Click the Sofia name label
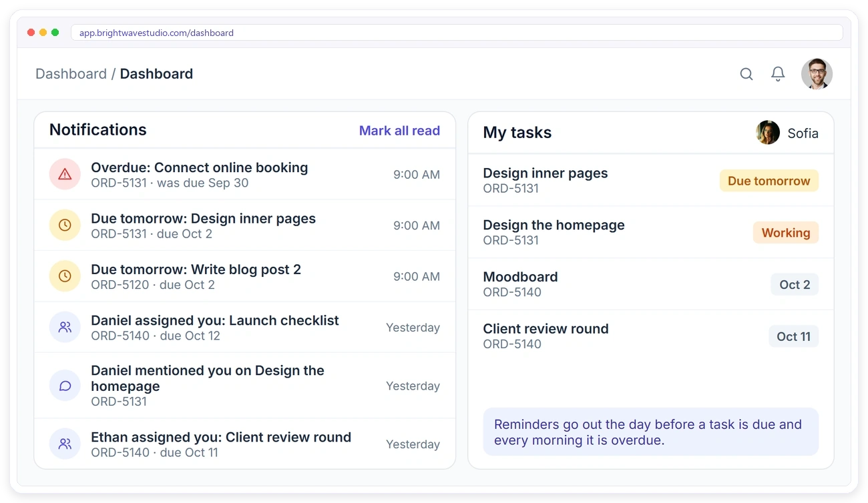868x503 pixels. click(x=803, y=133)
